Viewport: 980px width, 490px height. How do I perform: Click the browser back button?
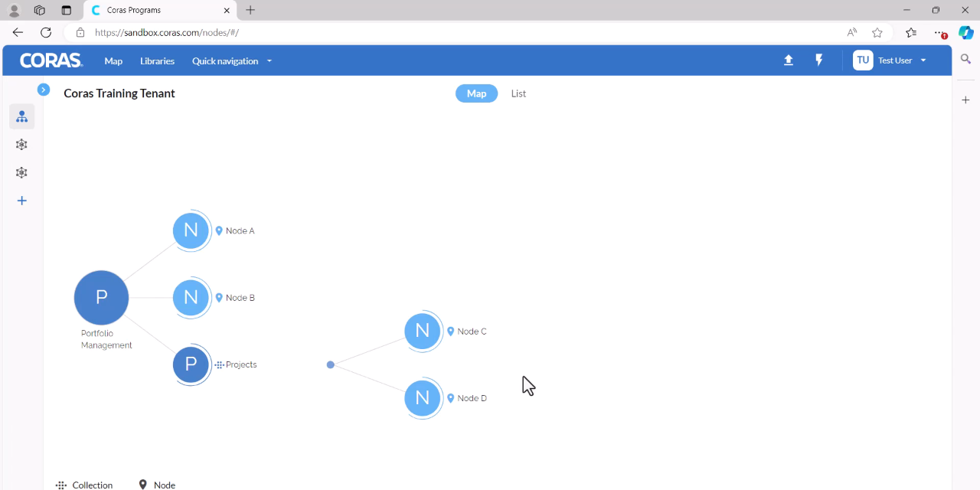click(18, 32)
